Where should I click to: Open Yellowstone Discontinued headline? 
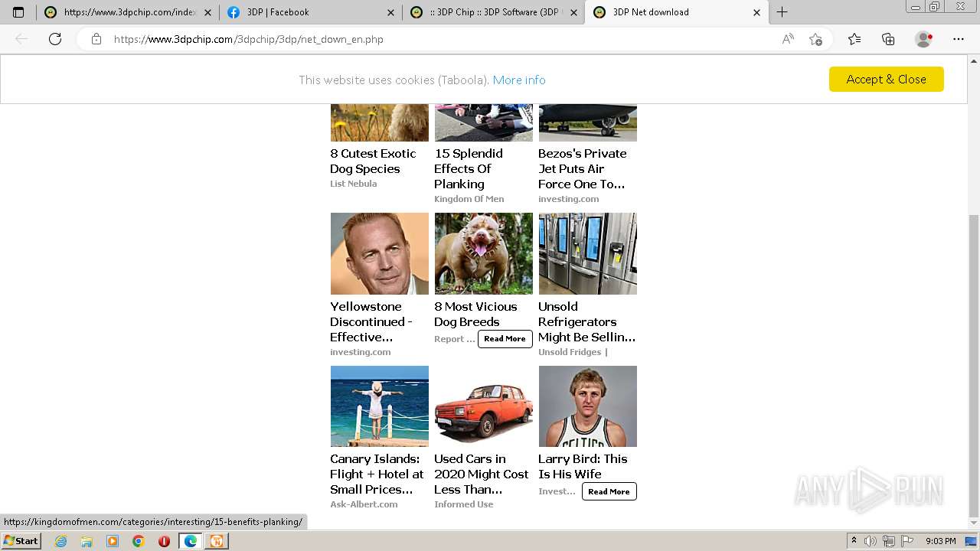click(x=371, y=321)
